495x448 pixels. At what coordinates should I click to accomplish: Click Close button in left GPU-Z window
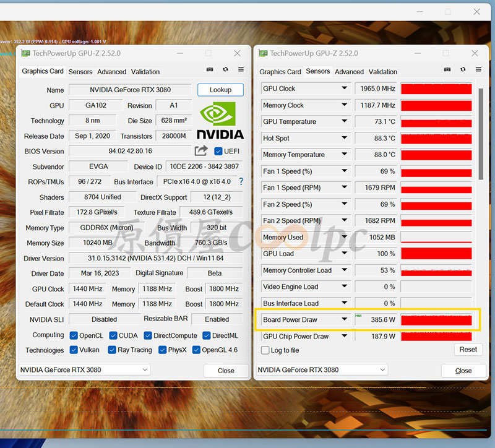(x=226, y=371)
